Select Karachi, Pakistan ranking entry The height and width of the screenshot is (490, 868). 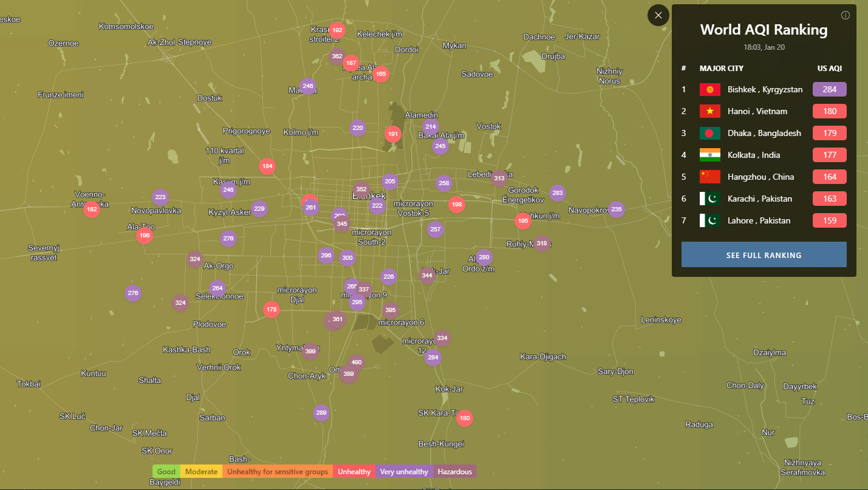759,199
